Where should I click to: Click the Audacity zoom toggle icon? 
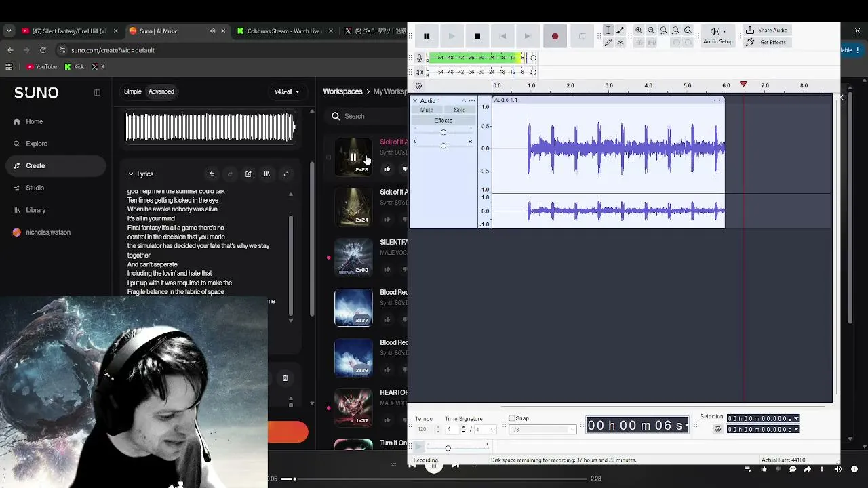[688, 30]
